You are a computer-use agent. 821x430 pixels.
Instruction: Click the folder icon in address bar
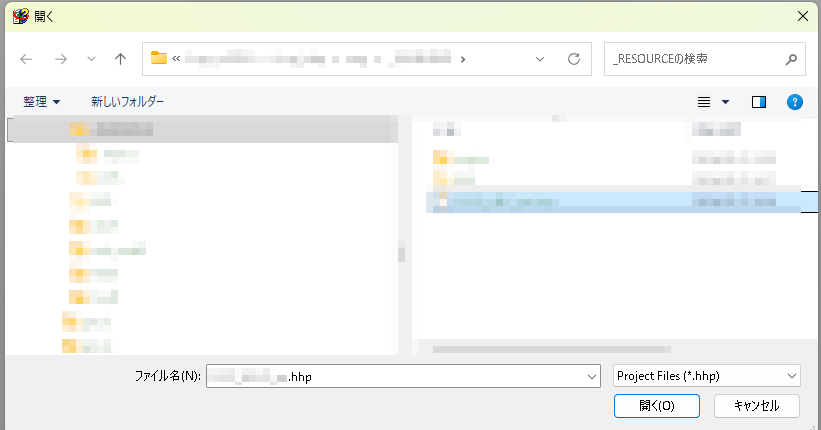click(x=159, y=59)
